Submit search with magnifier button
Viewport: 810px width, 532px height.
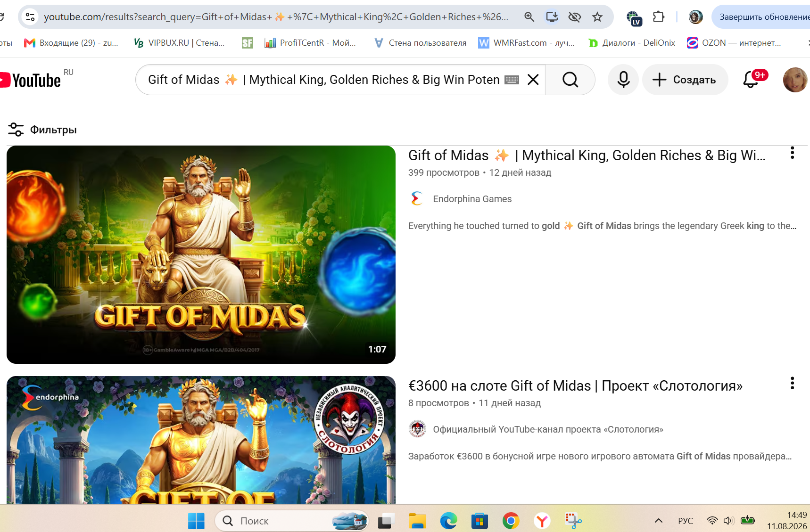570,80
